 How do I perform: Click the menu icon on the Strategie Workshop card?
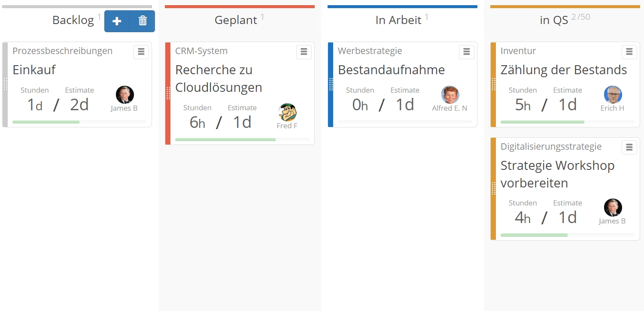pyautogui.click(x=629, y=148)
